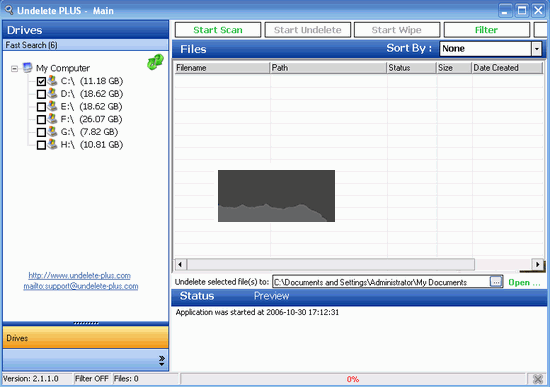Click the E:\ drive icon
Viewport: 550px width, 387px height.
click(53, 106)
